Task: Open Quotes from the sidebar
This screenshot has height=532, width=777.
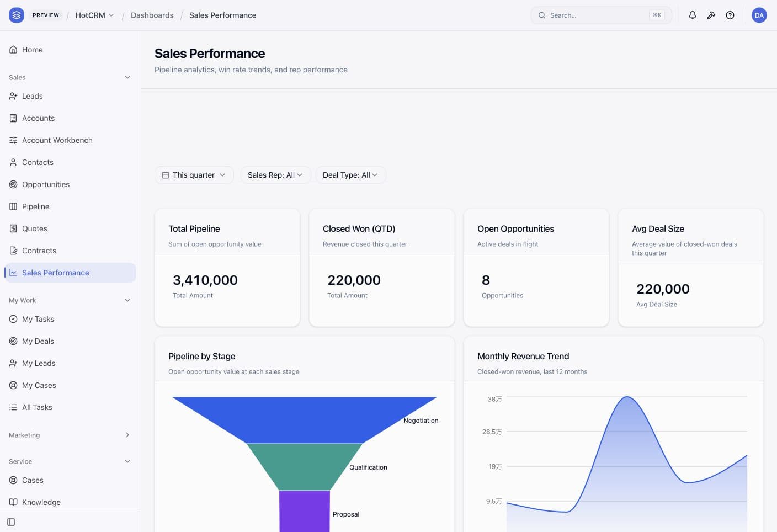Action: click(70, 228)
